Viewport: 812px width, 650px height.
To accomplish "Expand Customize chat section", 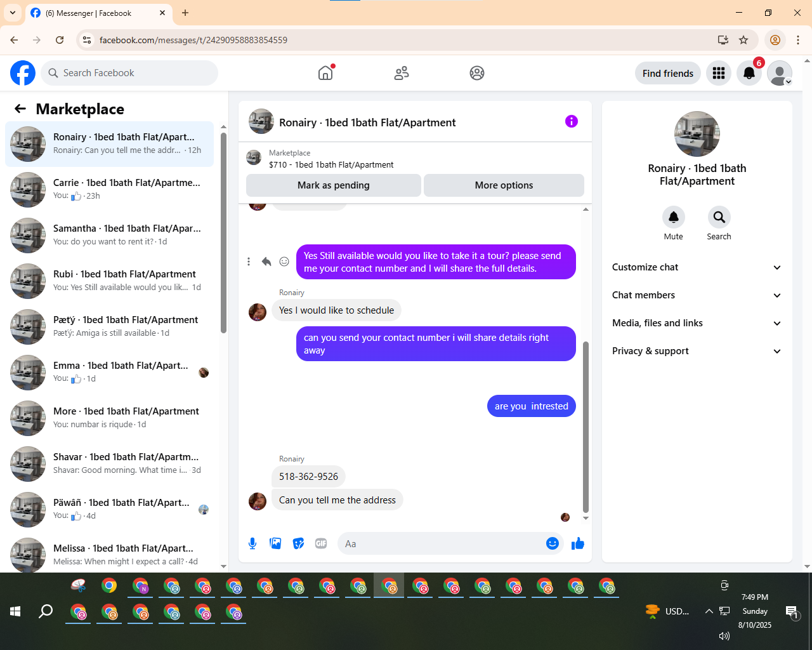I will click(x=697, y=267).
